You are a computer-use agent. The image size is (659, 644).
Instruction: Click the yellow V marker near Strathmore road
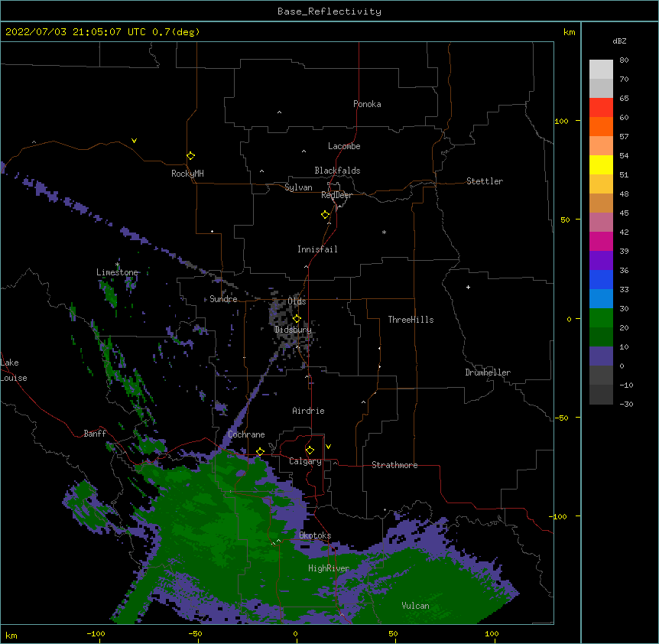(328, 447)
